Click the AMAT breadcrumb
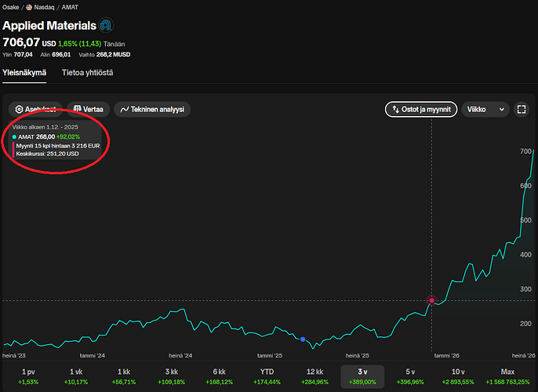Viewport: 538px width, 392px height. tap(70, 7)
